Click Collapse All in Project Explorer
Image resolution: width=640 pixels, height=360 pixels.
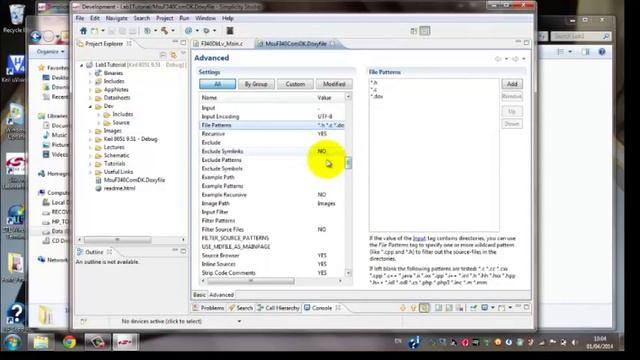coord(163,55)
